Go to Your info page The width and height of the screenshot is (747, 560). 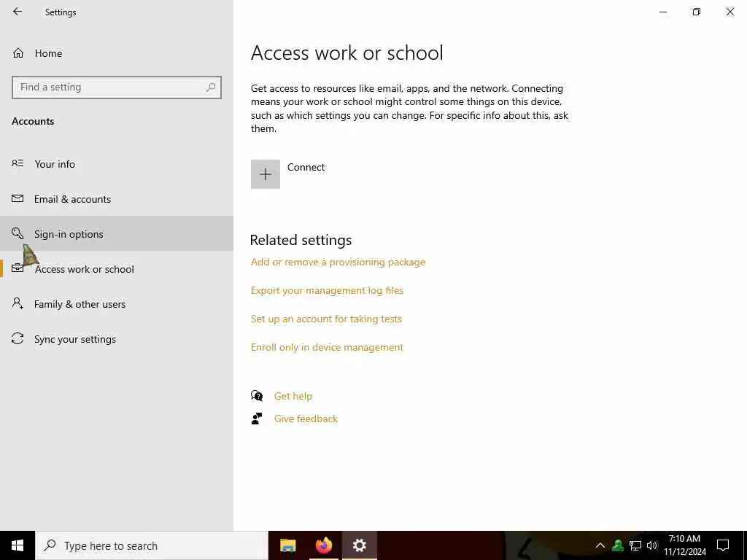click(x=117, y=164)
